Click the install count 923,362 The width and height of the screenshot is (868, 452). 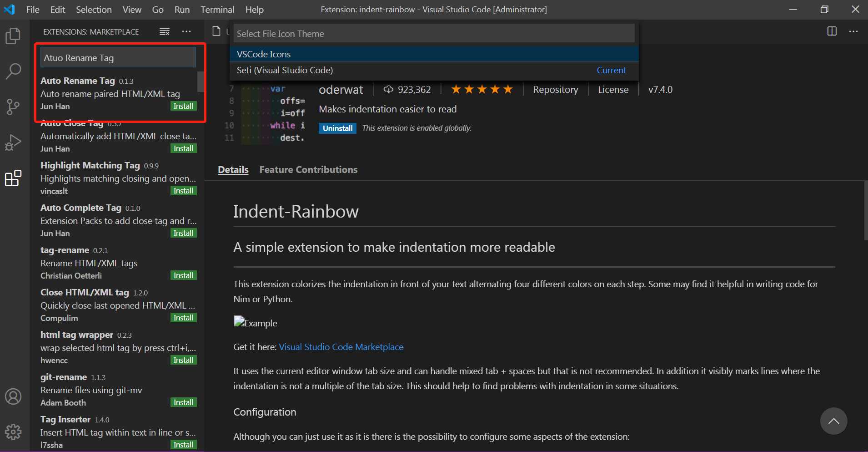coord(407,90)
